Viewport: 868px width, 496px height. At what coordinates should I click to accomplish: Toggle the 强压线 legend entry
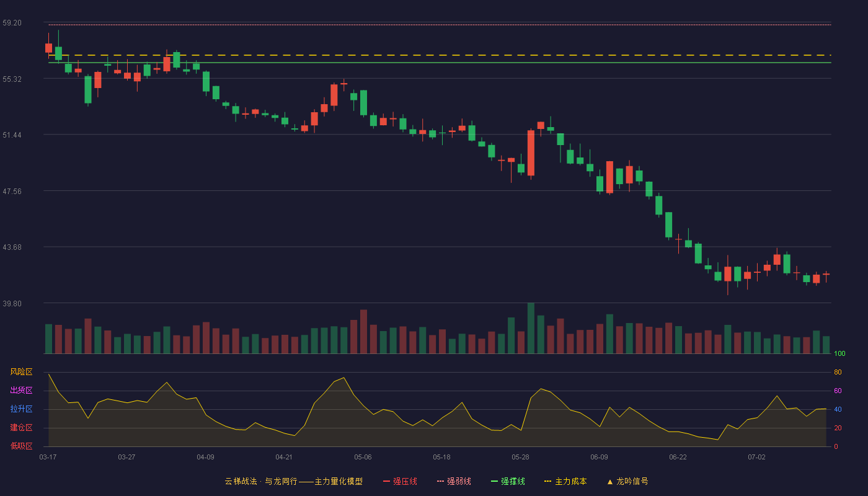400,481
